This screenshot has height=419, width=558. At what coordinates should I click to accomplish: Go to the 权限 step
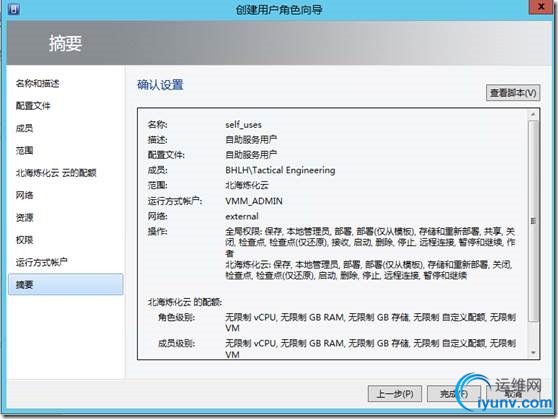coord(24,240)
